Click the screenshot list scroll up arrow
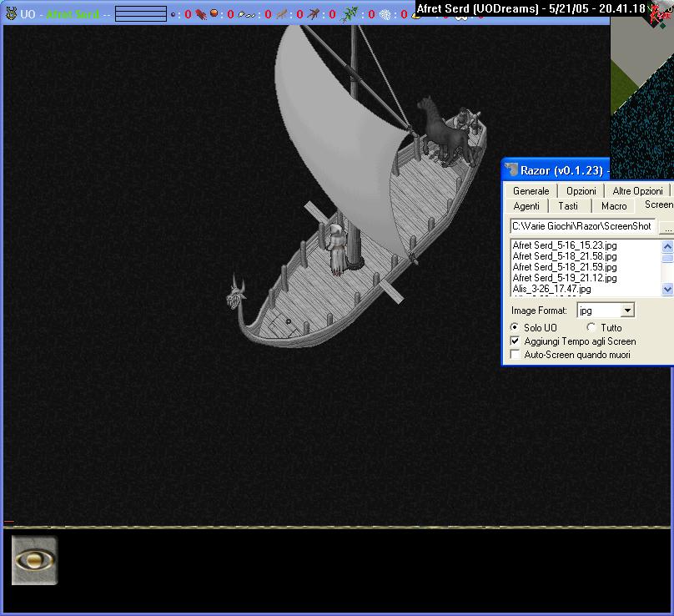 tap(667, 246)
